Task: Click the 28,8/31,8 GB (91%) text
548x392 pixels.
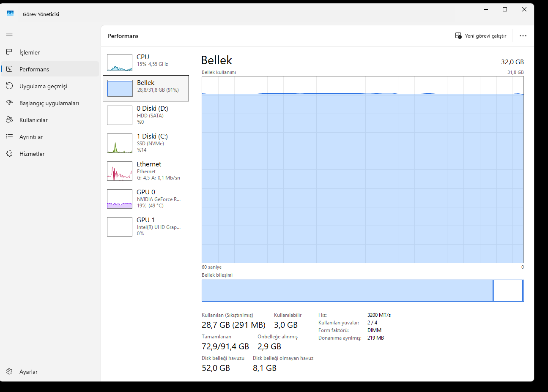Action: tap(158, 90)
